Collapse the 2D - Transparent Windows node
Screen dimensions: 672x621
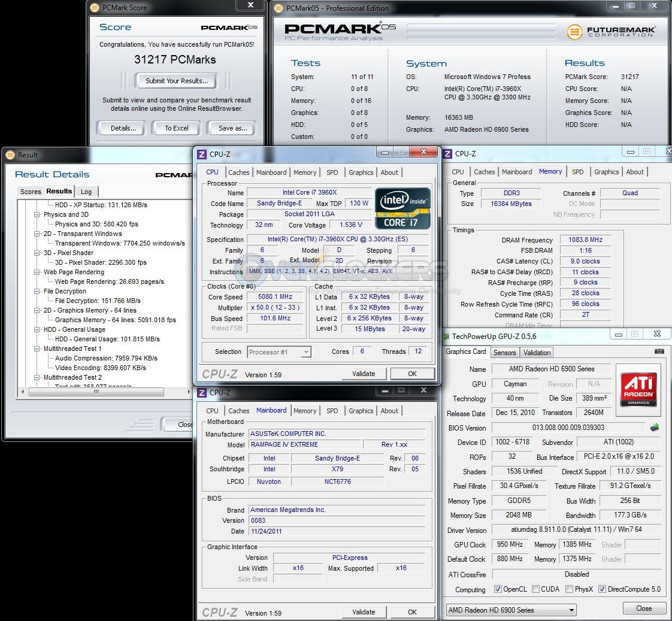tap(37, 234)
